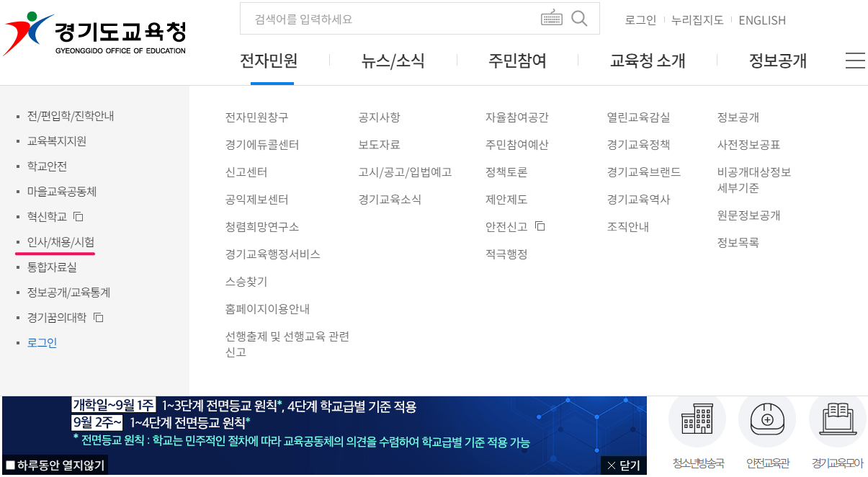868x477 pixels.
Task: Open 경기교육모아 via the laptop icon
Action: pos(837,420)
